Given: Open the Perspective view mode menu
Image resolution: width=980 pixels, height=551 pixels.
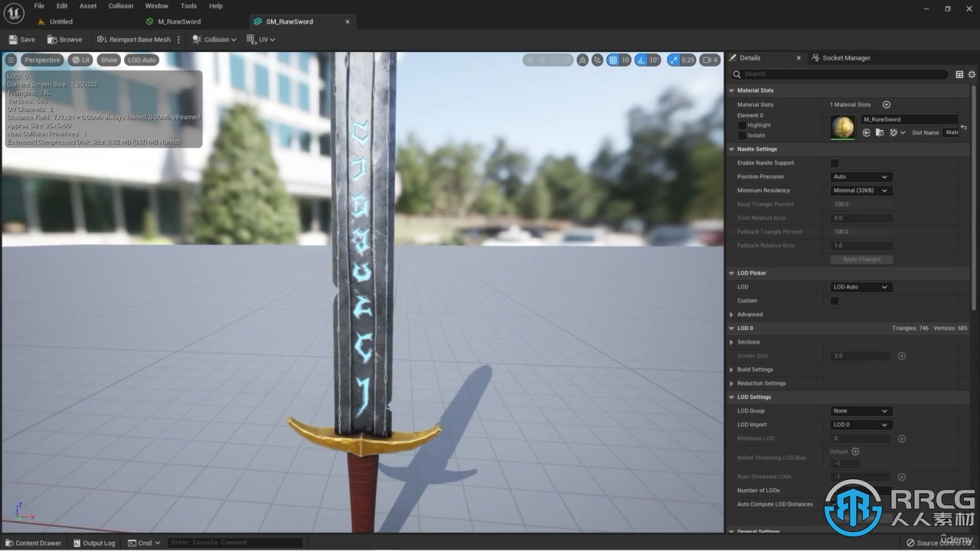Looking at the screenshot, I should coord(42,60).
